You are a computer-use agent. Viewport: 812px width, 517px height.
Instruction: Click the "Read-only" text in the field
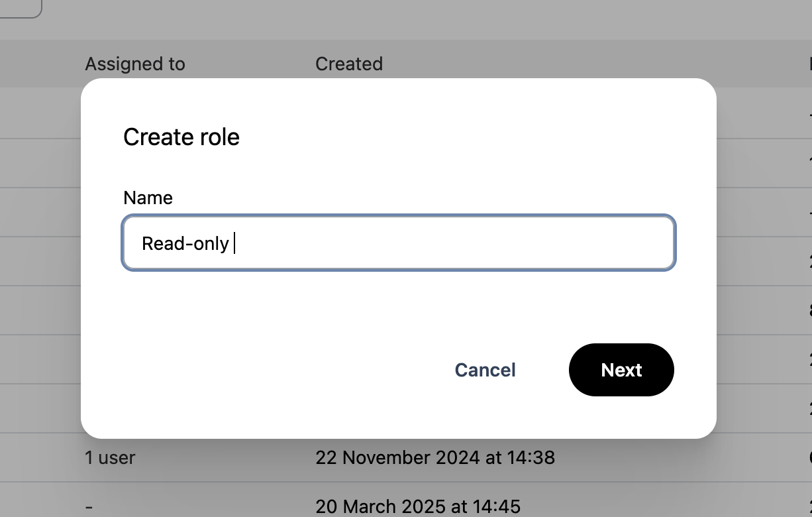click(185, 244)
